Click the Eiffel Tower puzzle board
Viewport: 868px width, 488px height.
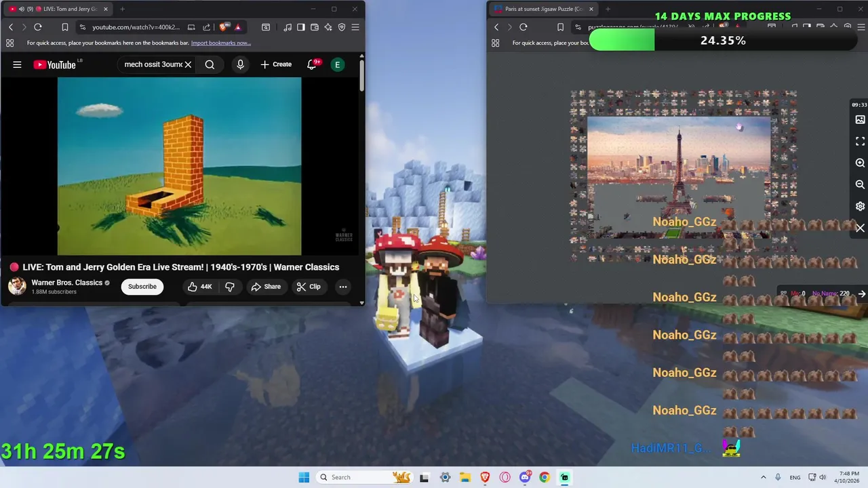click(x=678, y=176)
